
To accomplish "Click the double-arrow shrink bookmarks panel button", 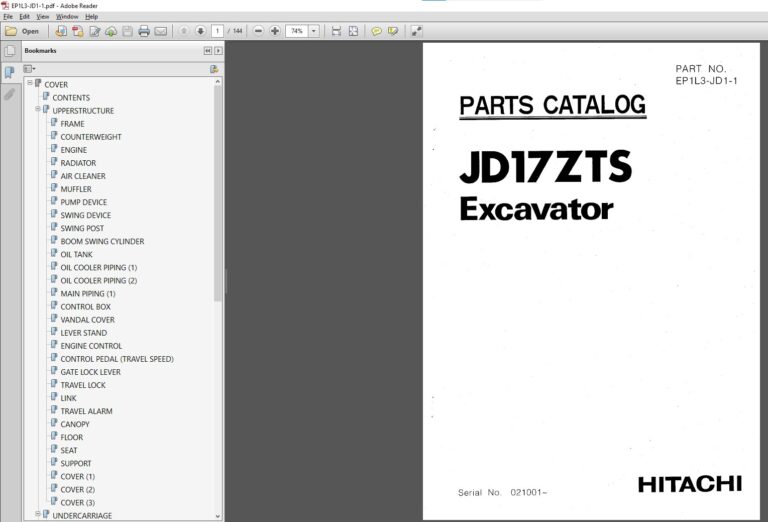I will click(x=208, y=51).
